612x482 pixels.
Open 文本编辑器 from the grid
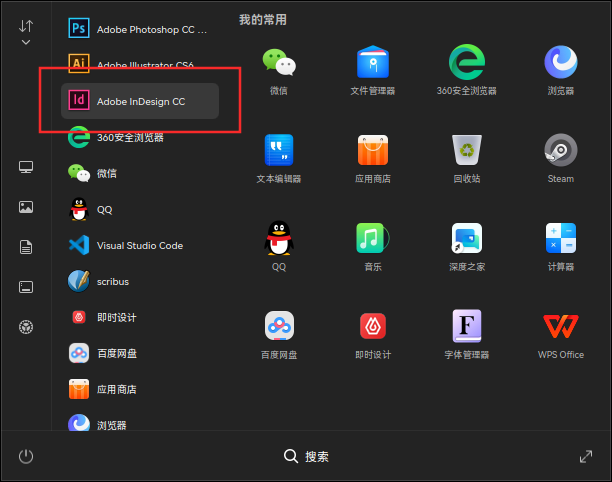point(279,158)
